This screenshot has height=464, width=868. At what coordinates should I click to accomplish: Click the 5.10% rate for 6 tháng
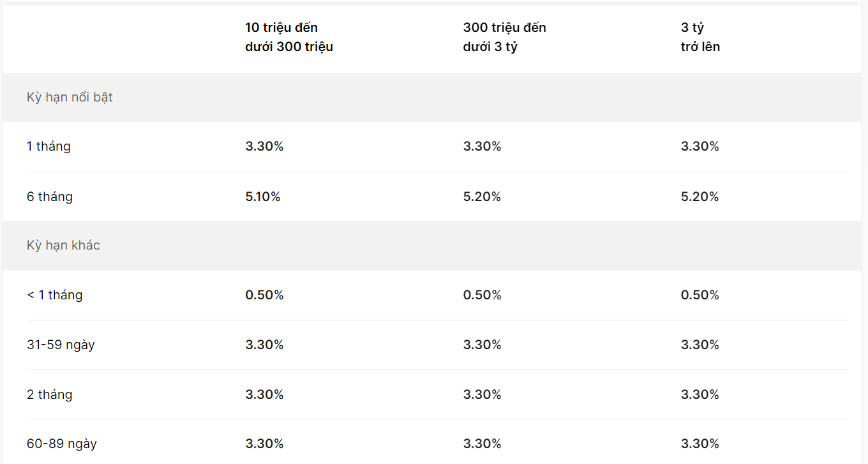coord(262,197)
